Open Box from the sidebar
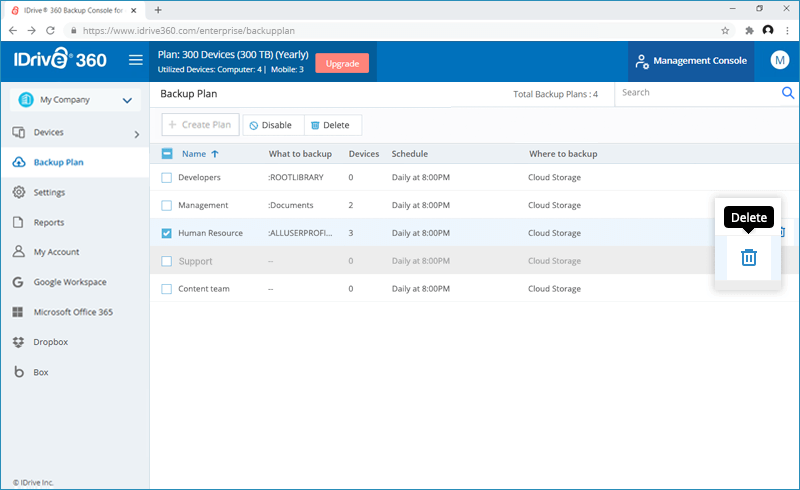This screenshot has height=490, width=800. coord(41,372)
